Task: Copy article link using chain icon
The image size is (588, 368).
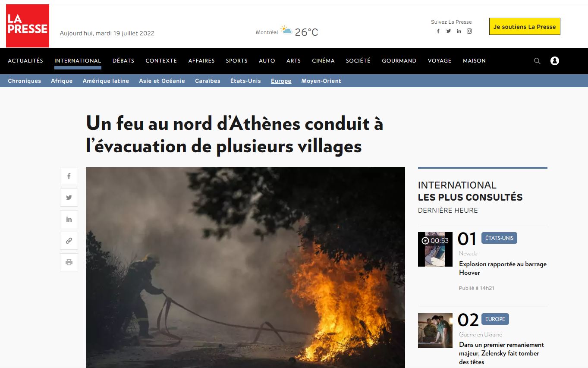Action: click(69, 241)
